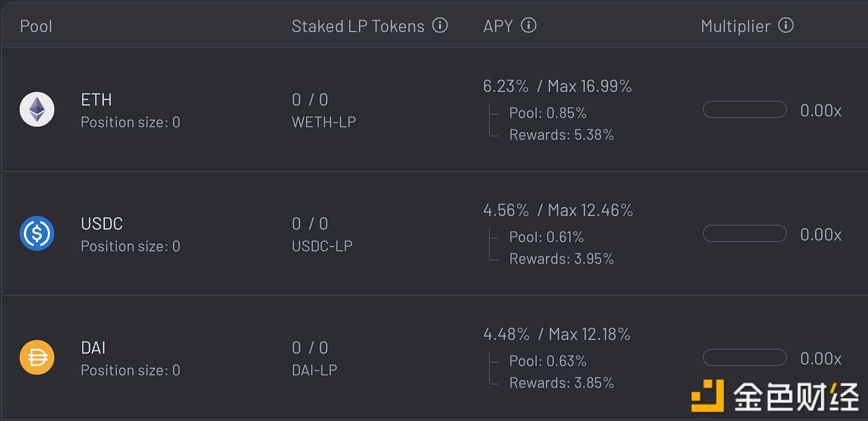Image resolution: width=868 pixels, height=421 pixels.
Task: Click the Pool column header
Action: pyautogui.click(x=36, y=26)
